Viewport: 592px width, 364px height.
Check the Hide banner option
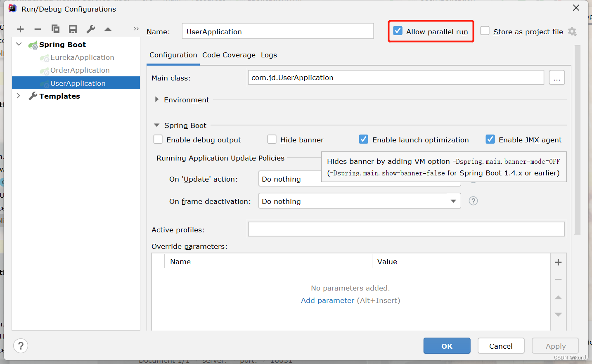click(272, 139)
